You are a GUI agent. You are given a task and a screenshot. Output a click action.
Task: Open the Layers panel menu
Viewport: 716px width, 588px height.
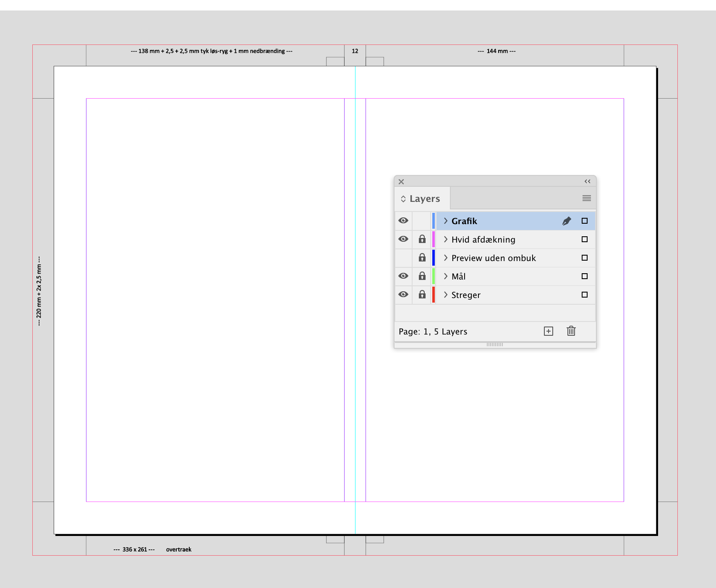(587, 198)
